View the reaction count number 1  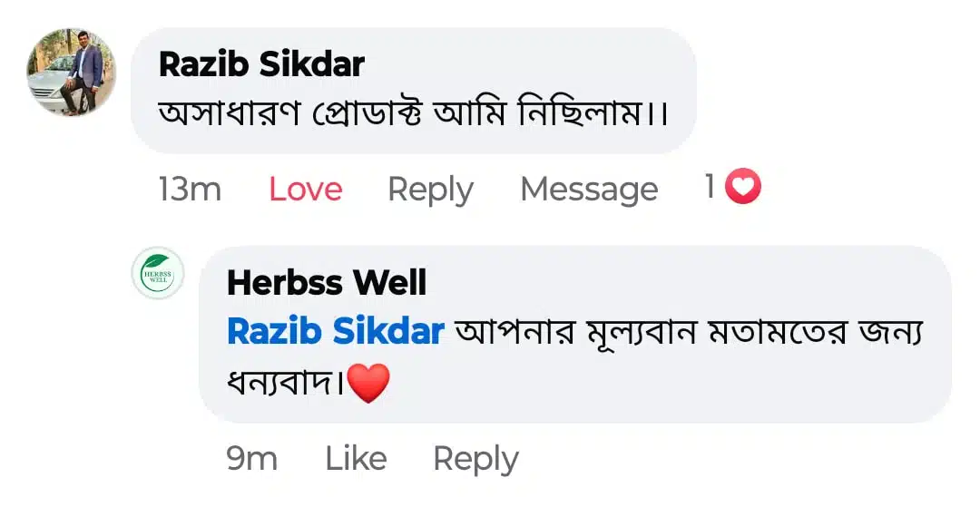tap(710, 186)
